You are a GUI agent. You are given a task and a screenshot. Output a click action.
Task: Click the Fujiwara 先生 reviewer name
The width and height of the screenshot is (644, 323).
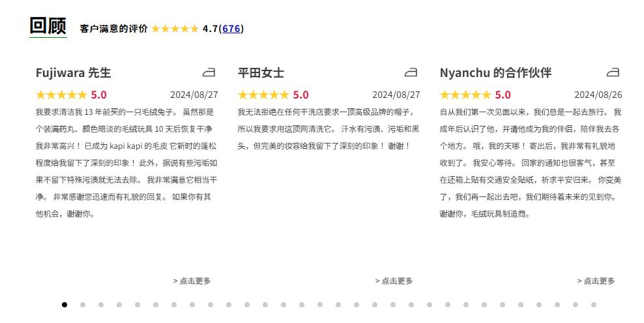tap(73, 72)
